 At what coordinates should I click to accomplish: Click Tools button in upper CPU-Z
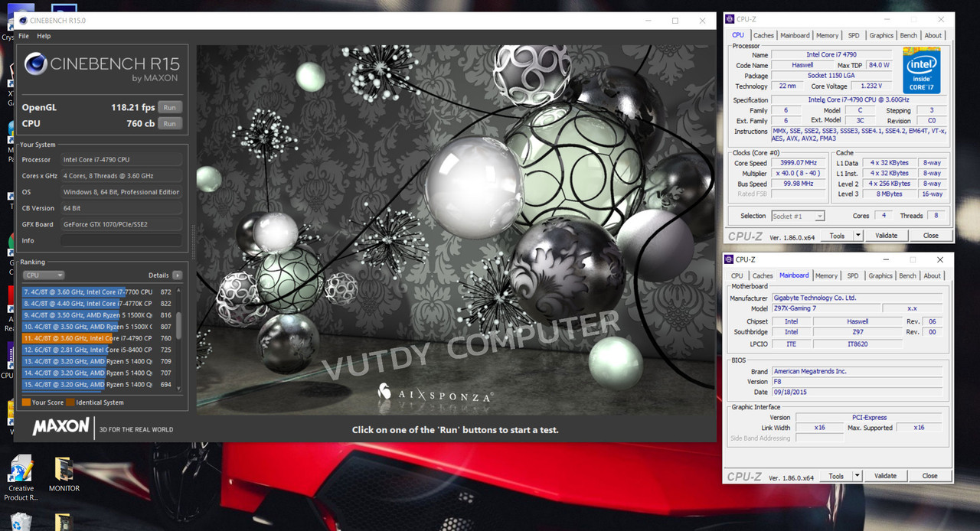click(x=837, y=236)
